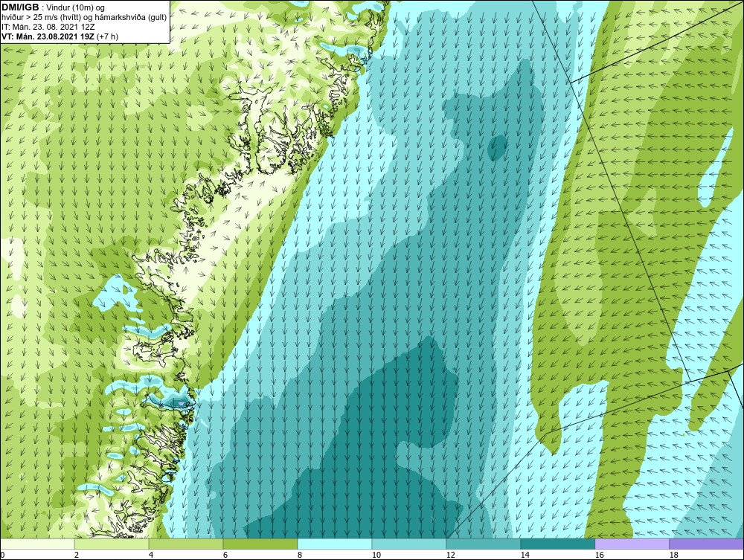Click the 16–18 m/s lavender legend swatch

[x=632, y=544]
